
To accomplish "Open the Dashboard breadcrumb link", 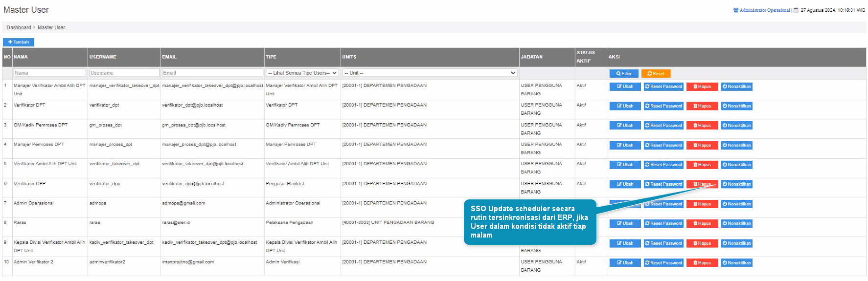I will click(x=19, y=28).
